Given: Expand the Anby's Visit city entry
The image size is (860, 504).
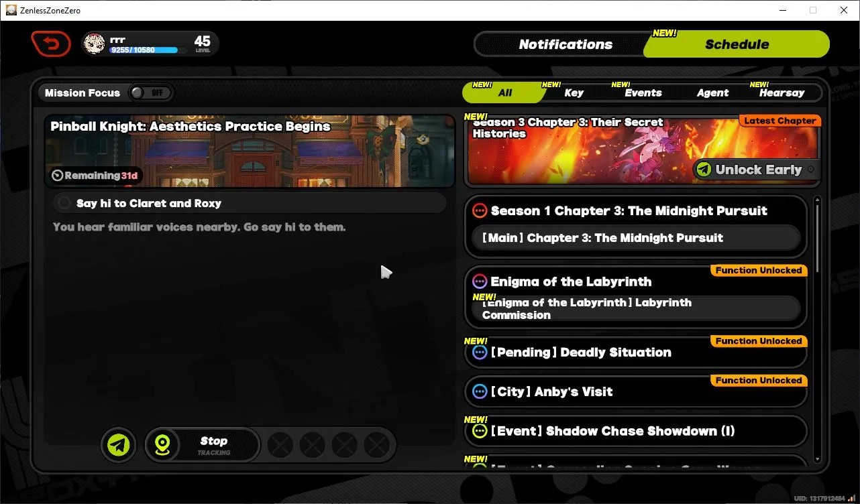Looking at the screenshot, I should point(635,391).
